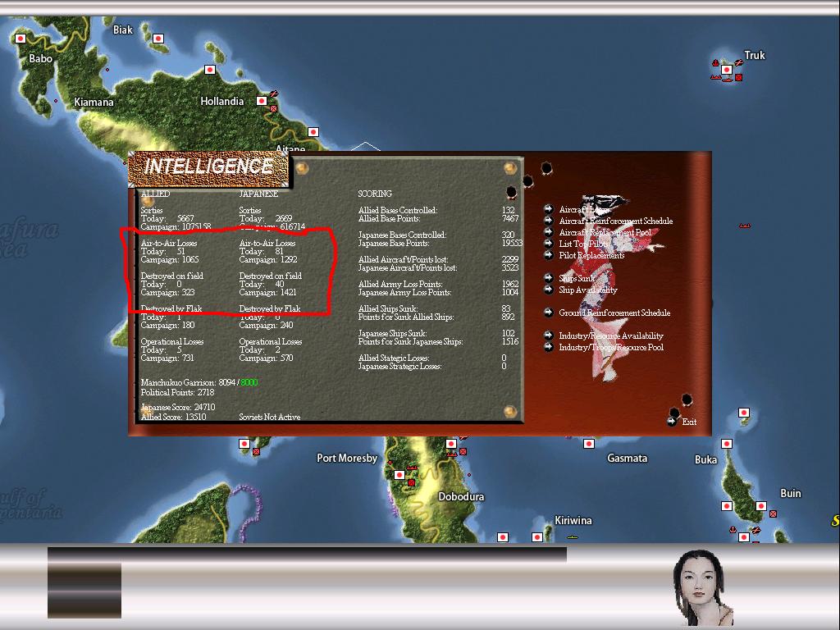
Task: Click arrow beside Ship Availability
Action: pyautogui.click(x=548, y=290)
